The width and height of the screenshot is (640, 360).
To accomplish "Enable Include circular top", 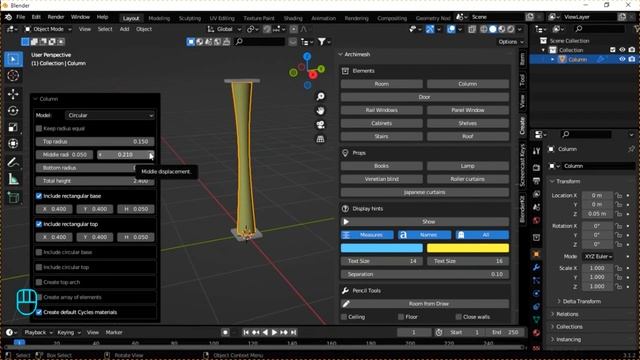I will pos(39,267).
